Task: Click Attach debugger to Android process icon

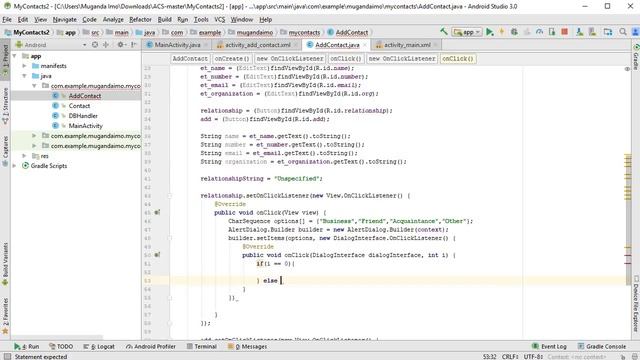Action: pyautogui.click(x=552, y=32)
